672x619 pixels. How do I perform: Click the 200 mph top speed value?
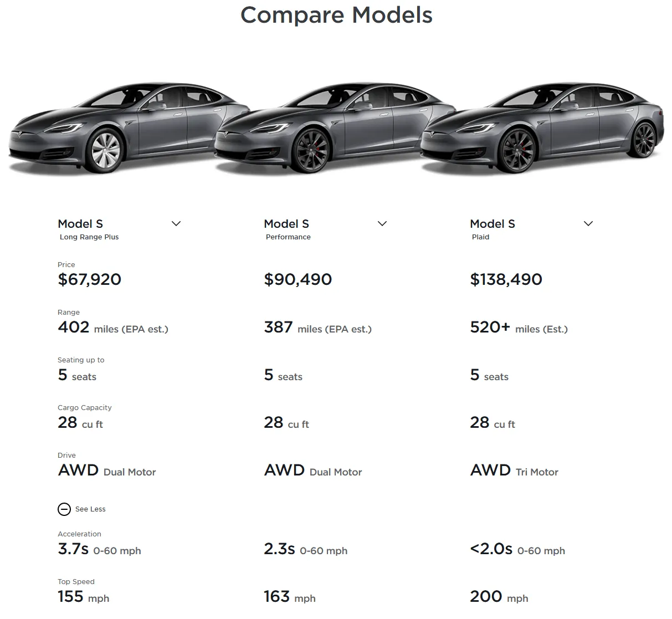[485, 596]
